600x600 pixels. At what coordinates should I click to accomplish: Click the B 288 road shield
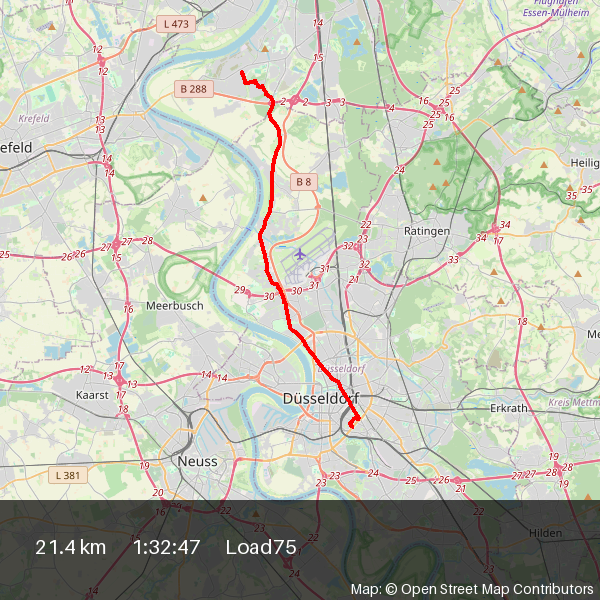pyautogui.click(x=194, y=89)
